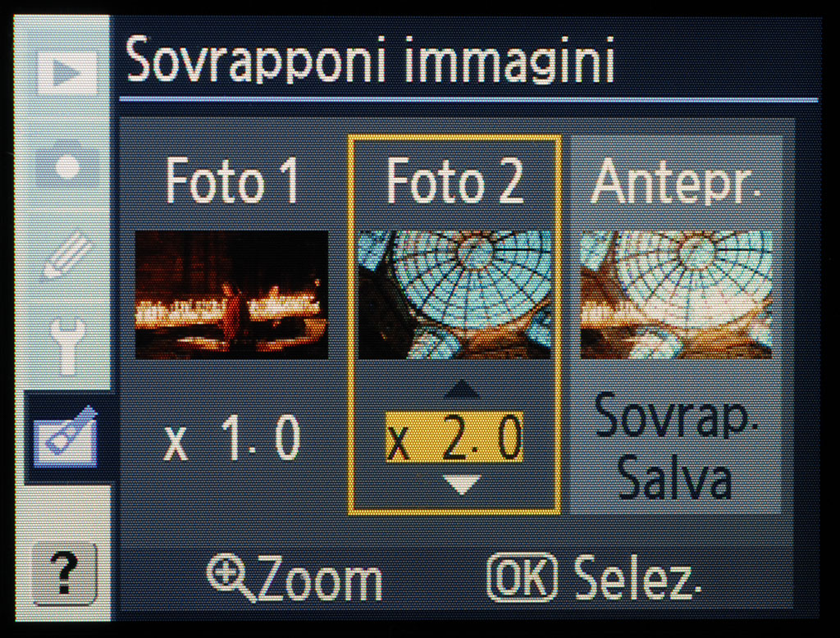Select the highlighted x 2.0 gain value

click(454, 437)
